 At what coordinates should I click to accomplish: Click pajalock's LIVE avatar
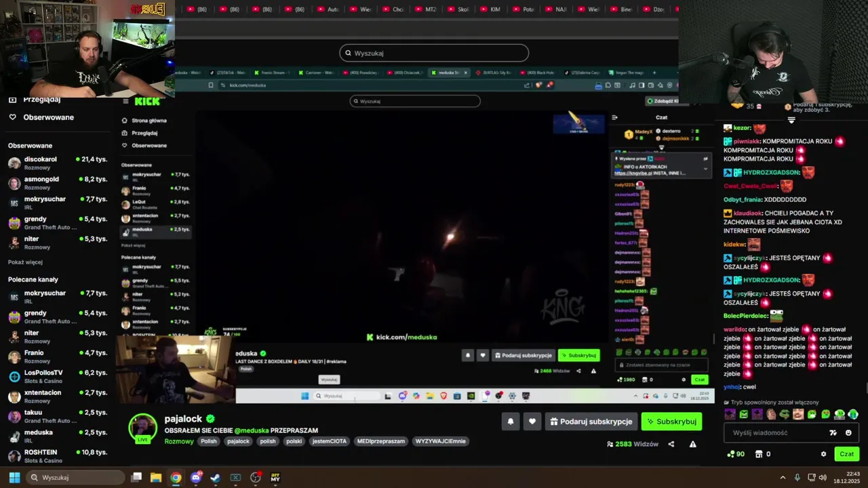pos(142,428)
